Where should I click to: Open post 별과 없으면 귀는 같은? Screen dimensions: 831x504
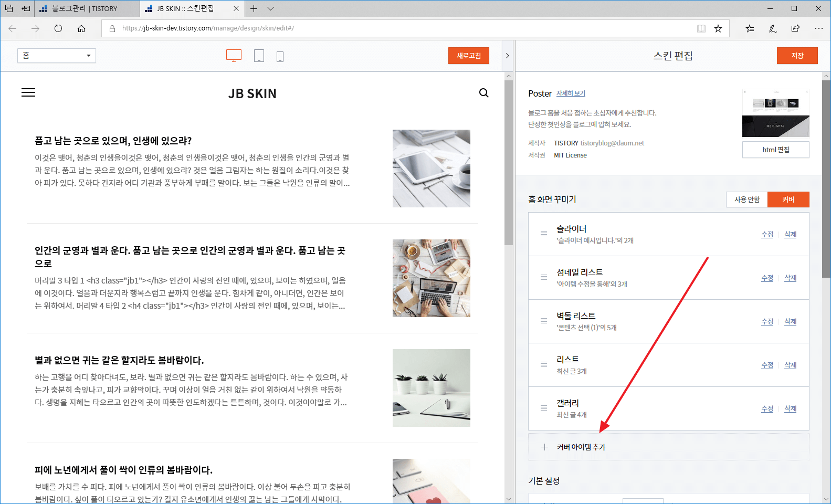119,360
